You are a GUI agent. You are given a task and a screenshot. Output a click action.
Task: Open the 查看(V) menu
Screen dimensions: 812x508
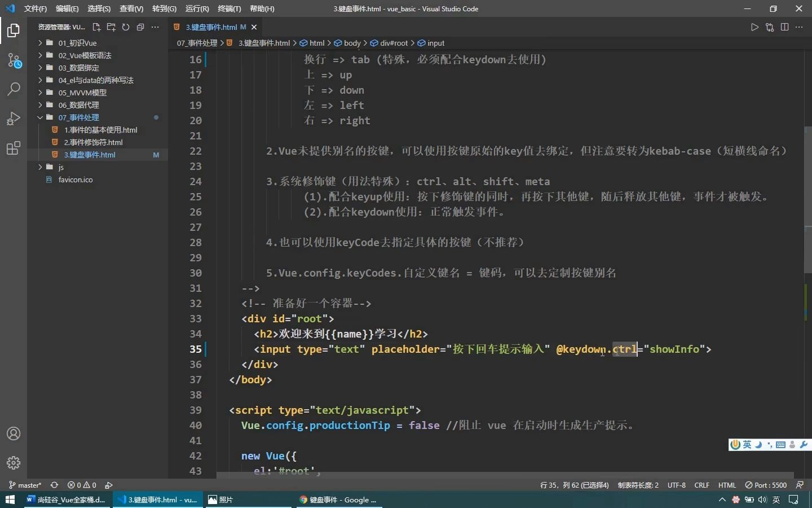click(131, 9)
